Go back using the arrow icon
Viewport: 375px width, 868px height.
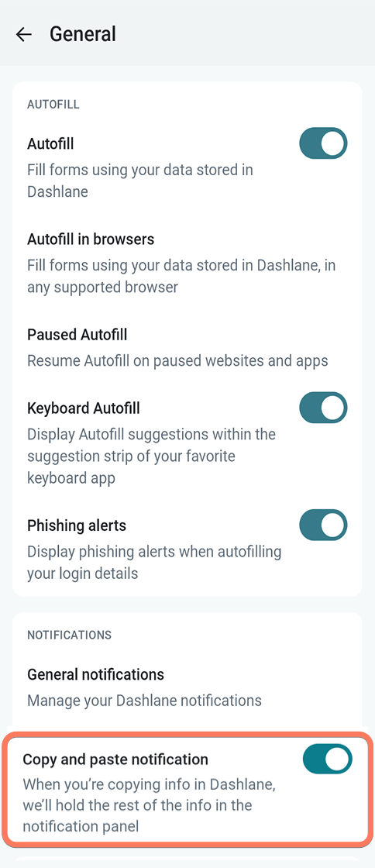coord(24,34)
